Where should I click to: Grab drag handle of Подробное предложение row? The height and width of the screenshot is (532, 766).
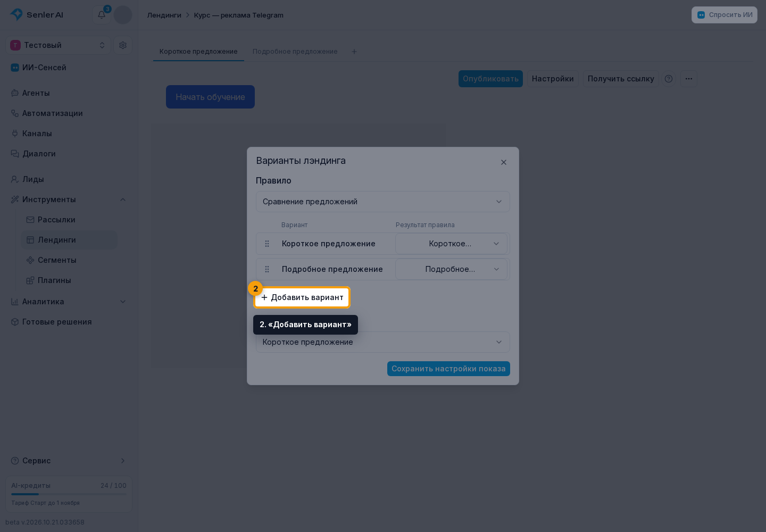pyautogui.click(x=267, y=269)
